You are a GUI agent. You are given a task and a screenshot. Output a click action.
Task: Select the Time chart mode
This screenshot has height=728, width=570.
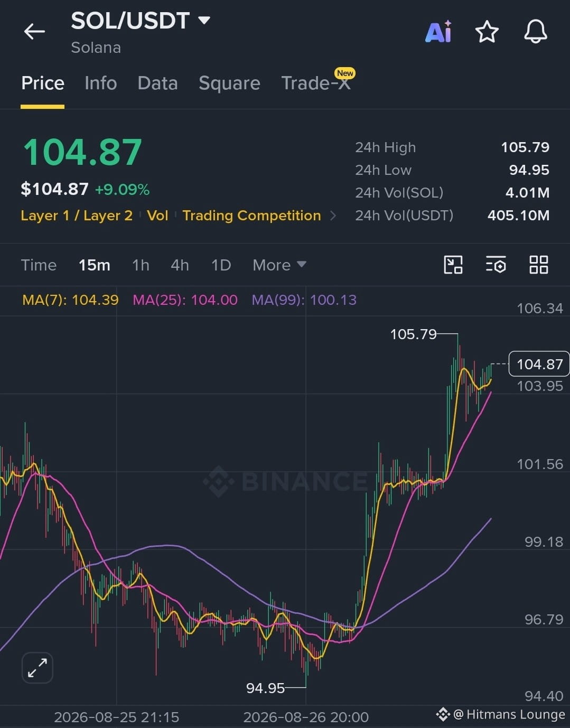39,265
